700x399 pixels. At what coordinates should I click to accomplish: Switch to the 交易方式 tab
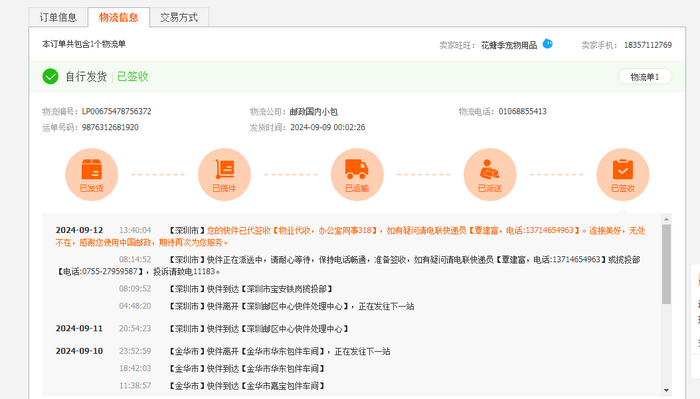[179, 17]
